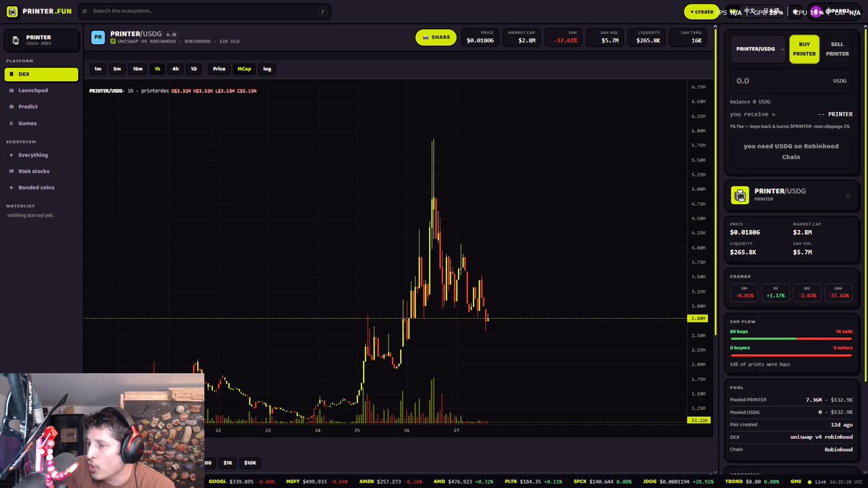This screenshot has width=868, height=488.
Task: Click the PR token avatar icon
Action: pos(98,38)
